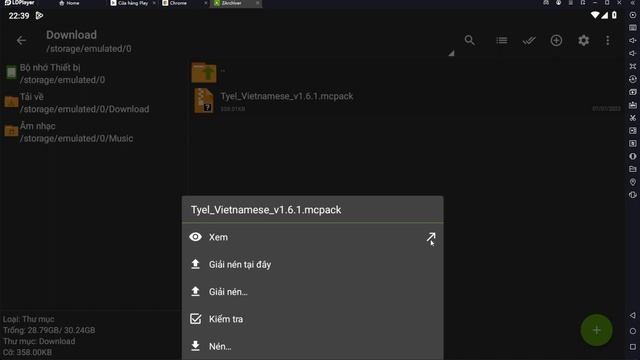Choose Giải nén tại đây option
This screenshot has height=360, width=640.
click(x=313, y=264)
